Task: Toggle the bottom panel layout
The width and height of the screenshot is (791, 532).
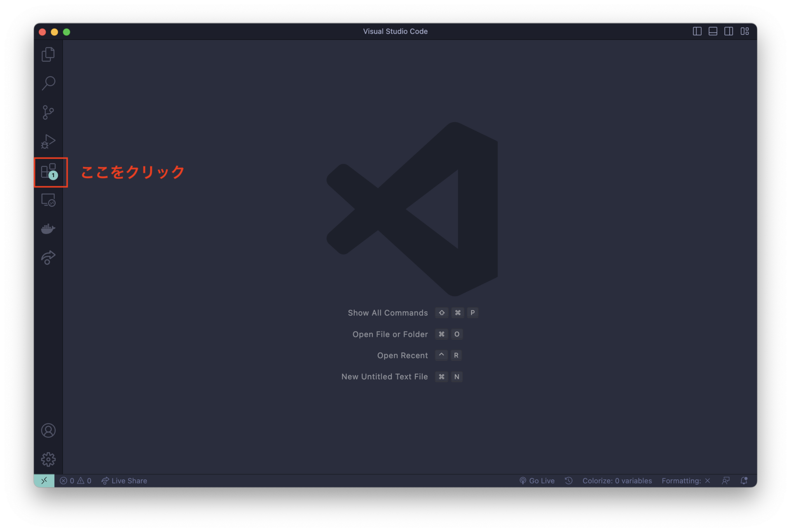Action: tap(713, 31)
